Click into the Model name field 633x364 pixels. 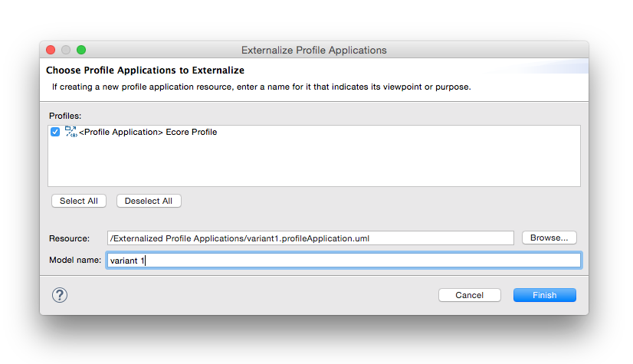(344, 261)
